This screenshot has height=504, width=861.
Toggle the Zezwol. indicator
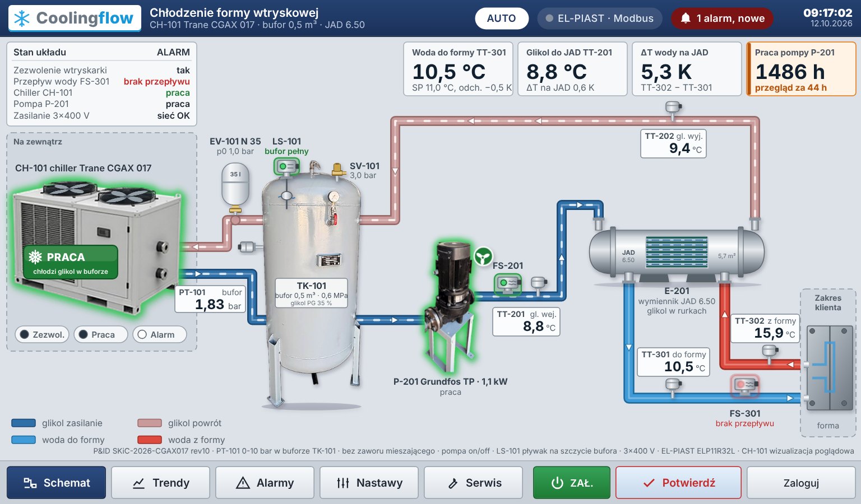[x=43, y=334]
